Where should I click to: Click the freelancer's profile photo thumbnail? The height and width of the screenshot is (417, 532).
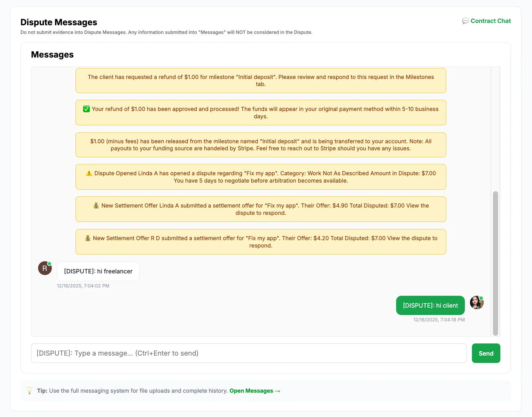click(x=476, y=303)
